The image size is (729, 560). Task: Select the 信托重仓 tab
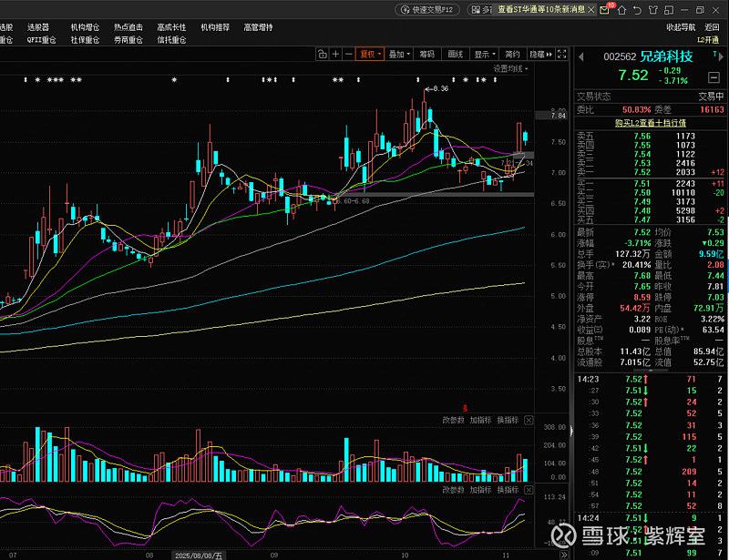coord(171,40)
